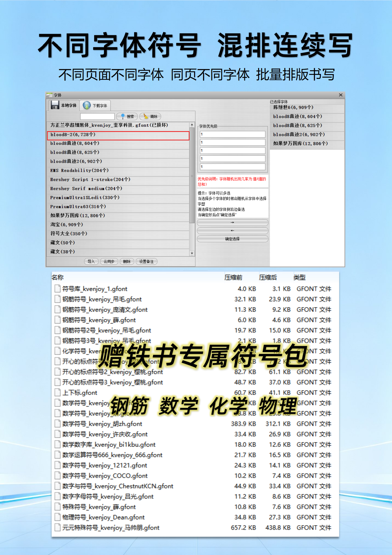This screenshot has height=555, width=392.
Task: Click the font list scroll-up arrow
Action: (x=192, y=125)
